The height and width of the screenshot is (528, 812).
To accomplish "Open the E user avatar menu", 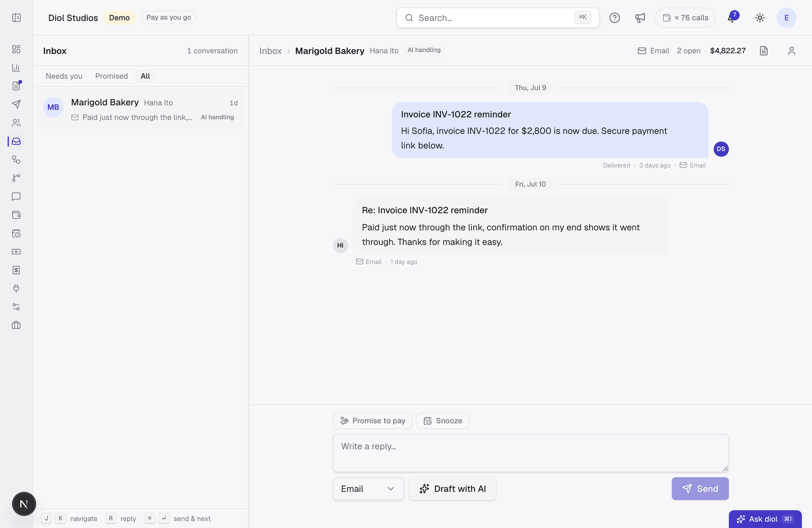I will (x=786, y=18).
